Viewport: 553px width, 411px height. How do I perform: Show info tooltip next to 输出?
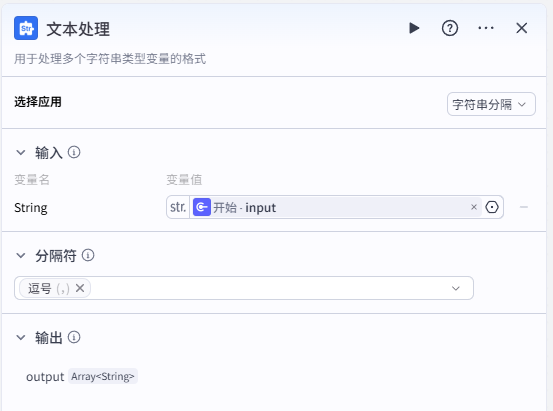tap(74, 337)
